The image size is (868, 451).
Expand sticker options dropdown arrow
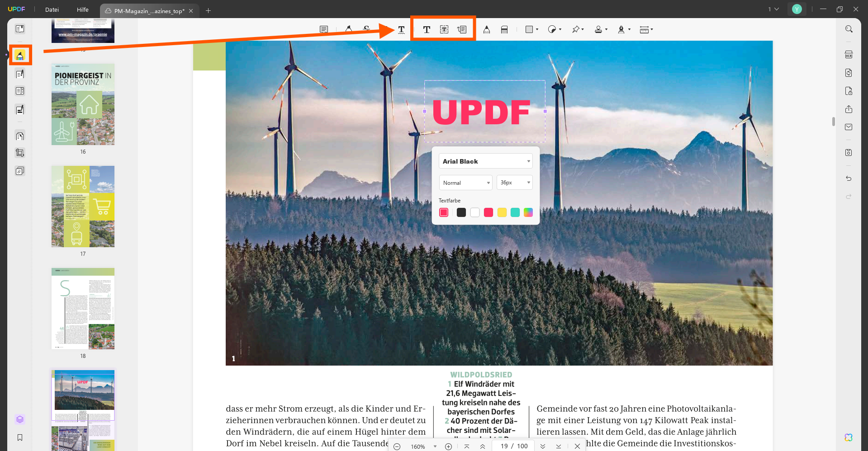(560, 30)
